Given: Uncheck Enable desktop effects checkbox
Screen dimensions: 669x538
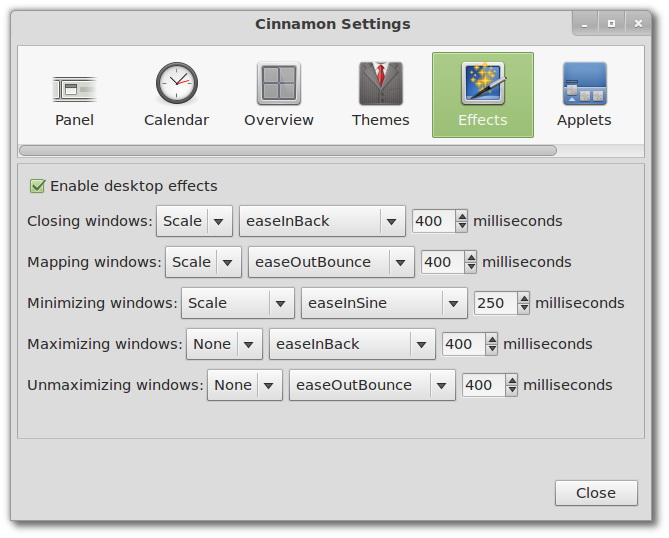Looking at the screenshot, I should pyautogui.click(x=38, y=186).
